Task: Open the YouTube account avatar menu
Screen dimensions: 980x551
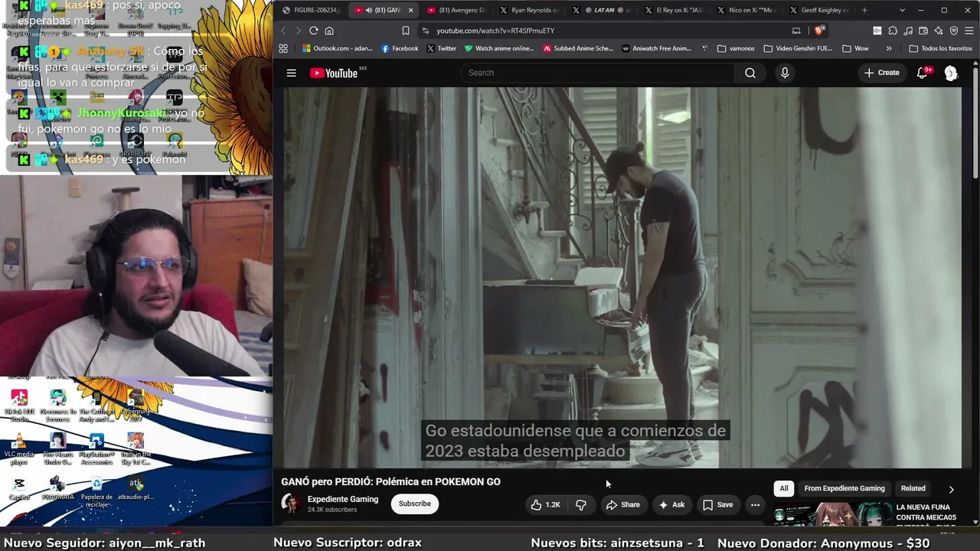Action: 951,73
